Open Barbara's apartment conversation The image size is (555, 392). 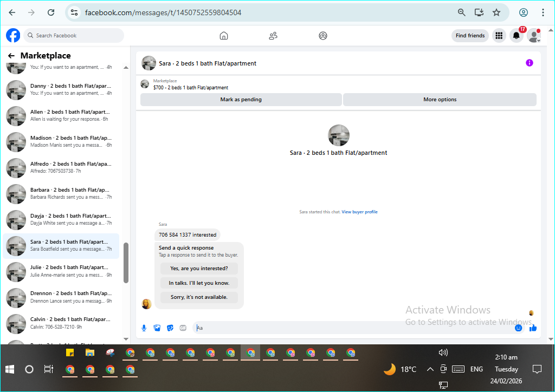[61, 193]
